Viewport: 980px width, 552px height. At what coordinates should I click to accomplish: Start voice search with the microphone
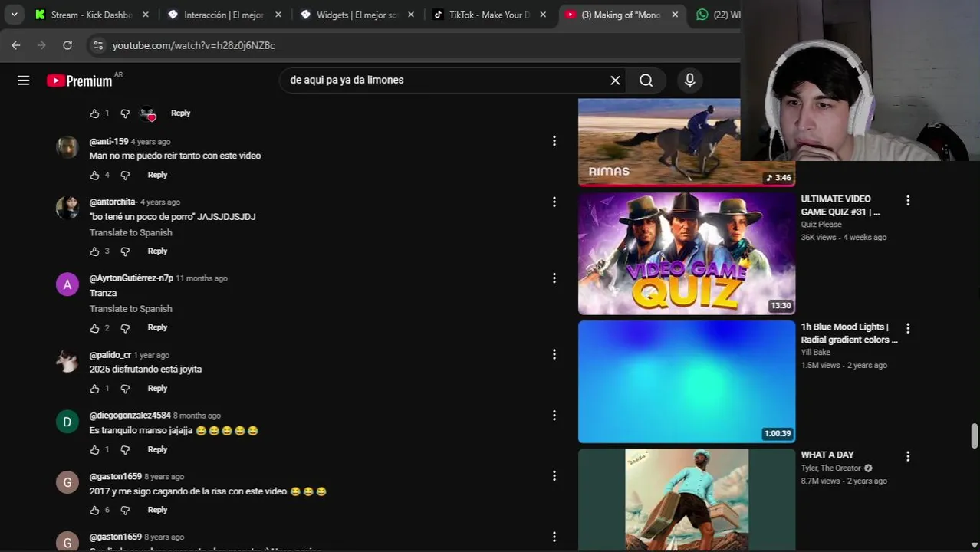pos(690,80)
